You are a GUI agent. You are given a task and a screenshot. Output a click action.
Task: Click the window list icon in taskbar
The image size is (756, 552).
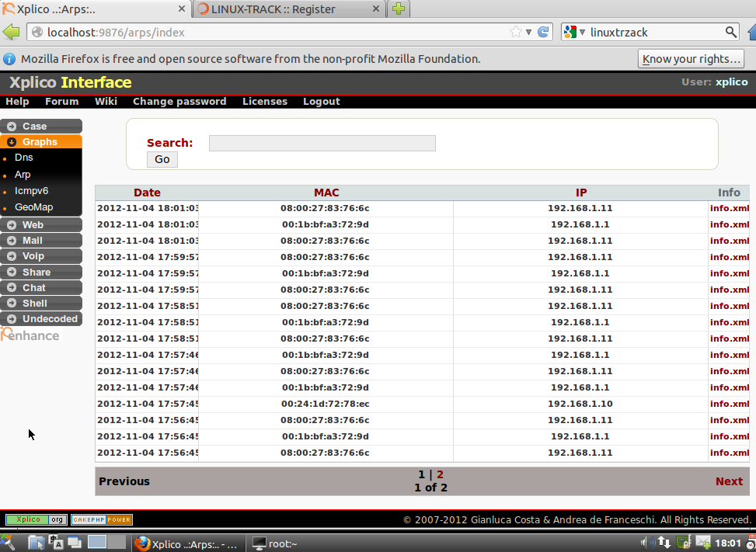click(x=75, y=543)
